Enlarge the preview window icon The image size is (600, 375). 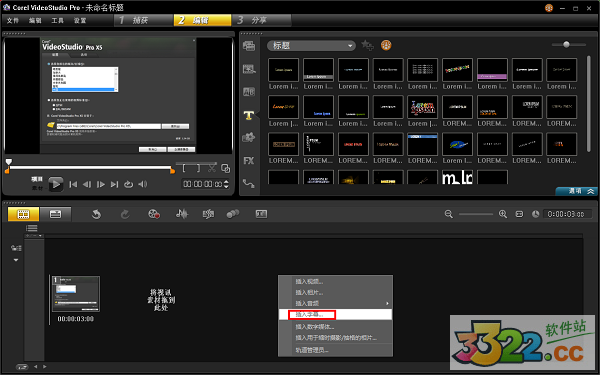coord(226,168)
